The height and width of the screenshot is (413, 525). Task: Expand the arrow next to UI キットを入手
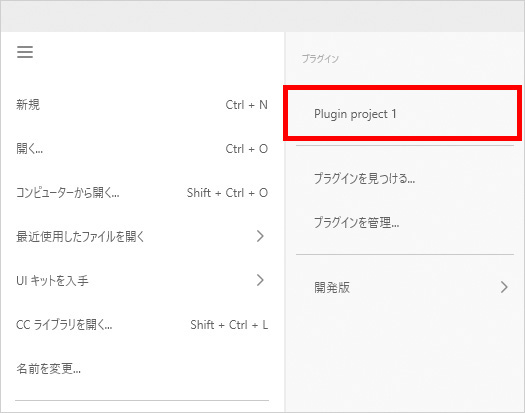point(260,280)
